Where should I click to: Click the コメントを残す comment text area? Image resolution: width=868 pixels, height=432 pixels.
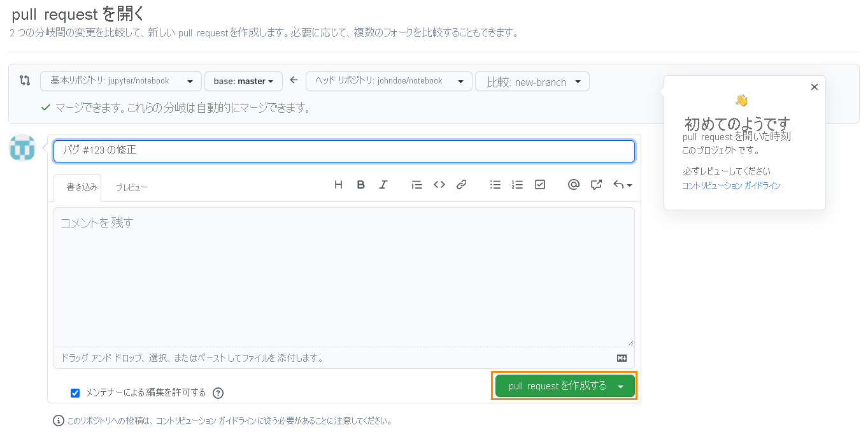click(344, 277)
